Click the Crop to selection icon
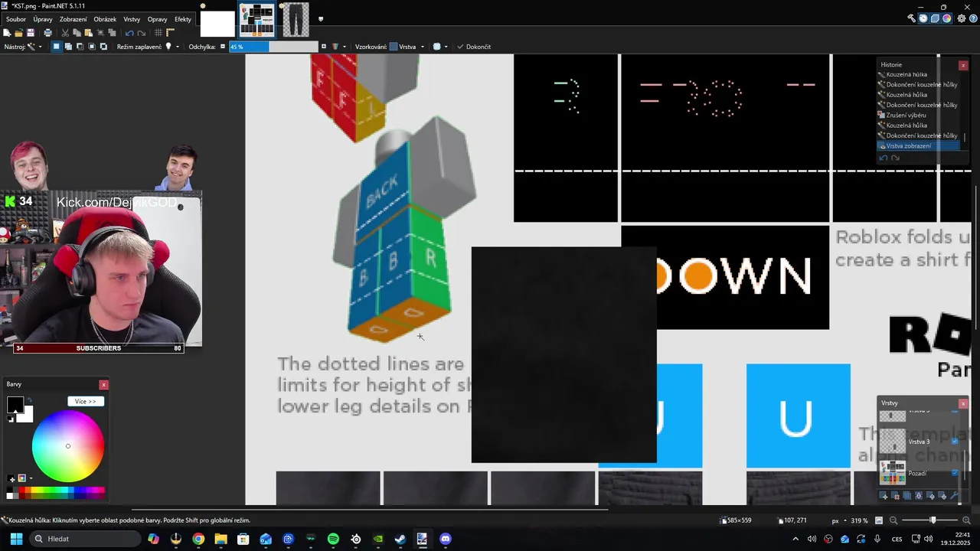Image resolution: width=980 pixels, height=551 pixels. coord(100,33)
